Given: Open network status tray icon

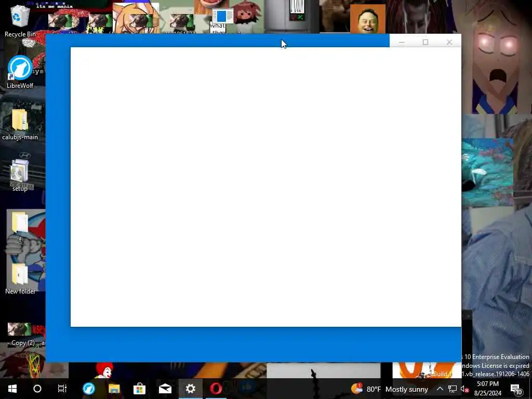Looking at the screenshot, I should (x=453, y=389).
